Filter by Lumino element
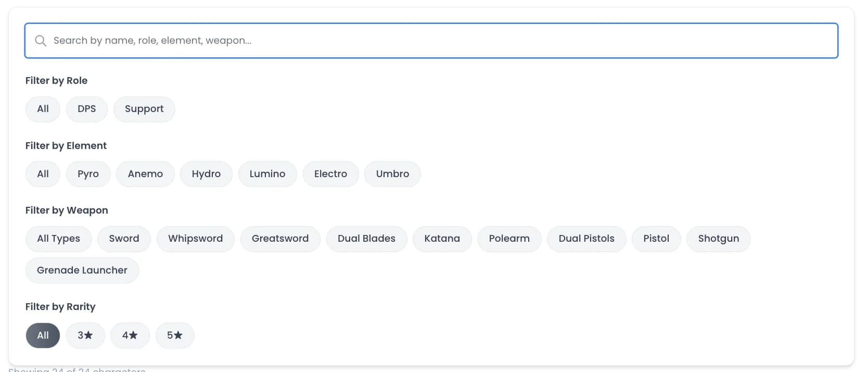The height and width of the screenshot is (372, 868). pos(267,174)
